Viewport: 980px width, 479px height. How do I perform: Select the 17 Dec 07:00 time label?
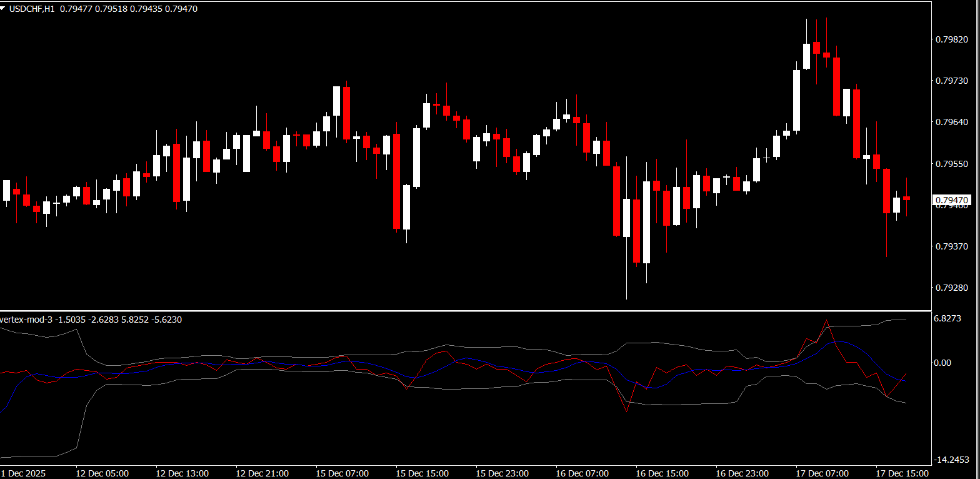[822, 473]
